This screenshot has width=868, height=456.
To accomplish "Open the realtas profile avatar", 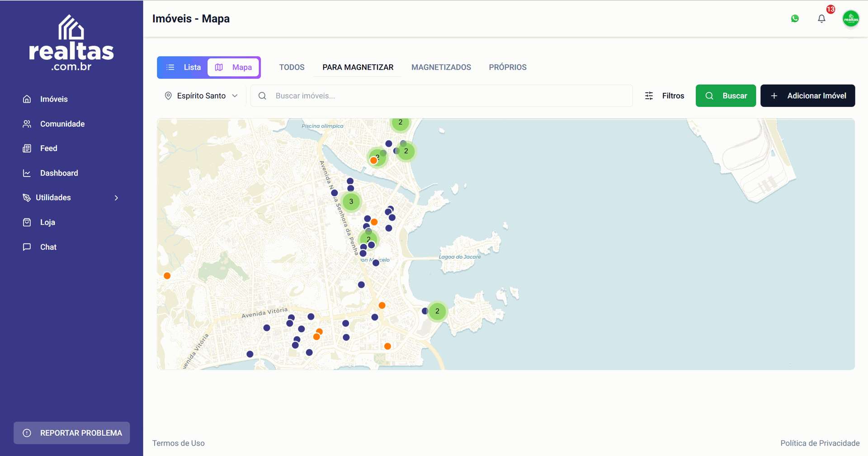I will point(850,19).
